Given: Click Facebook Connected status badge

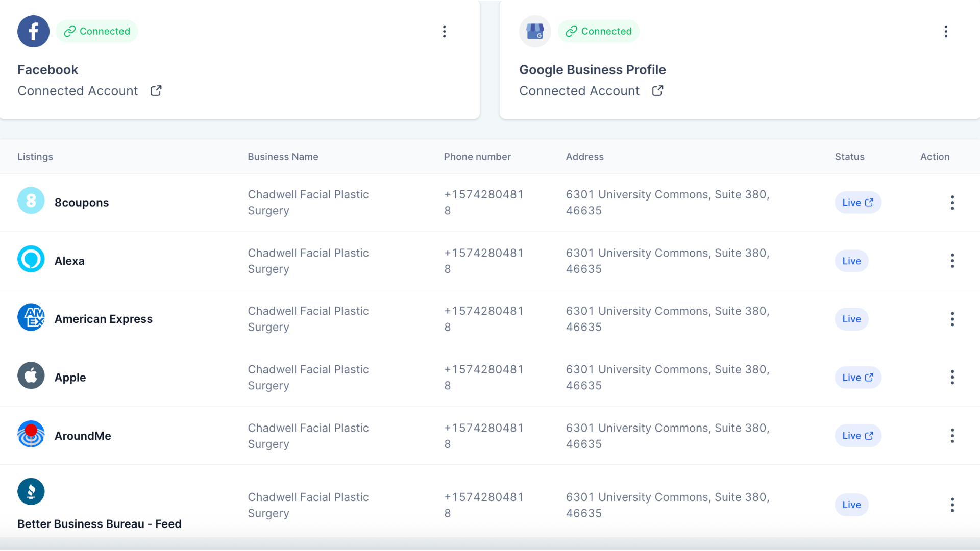Looking at the screenshot, I should 97,31.
